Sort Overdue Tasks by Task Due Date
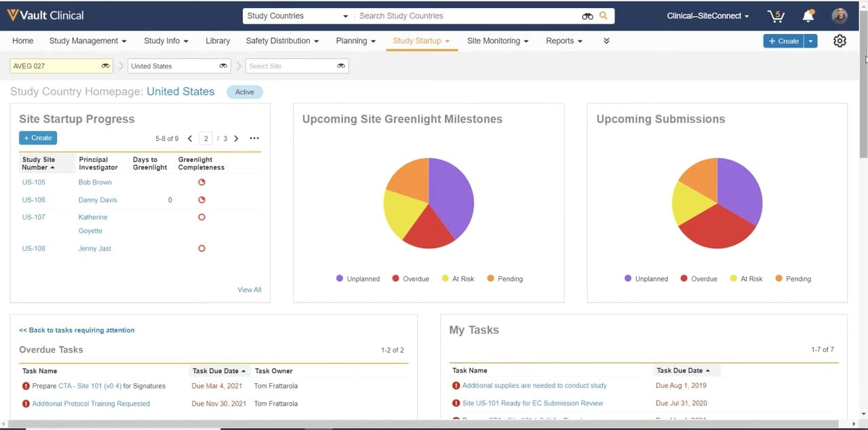 [219, 371]
